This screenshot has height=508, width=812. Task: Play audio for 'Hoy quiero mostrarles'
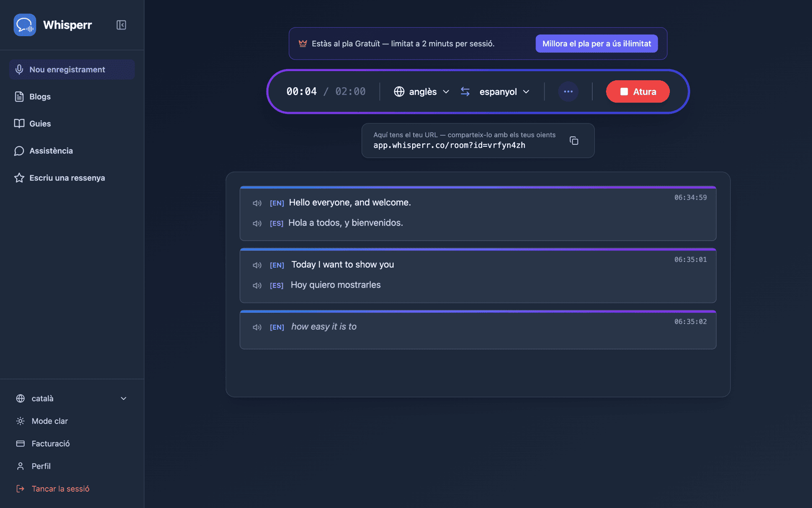pyautogui.click(x=257, y=285)
